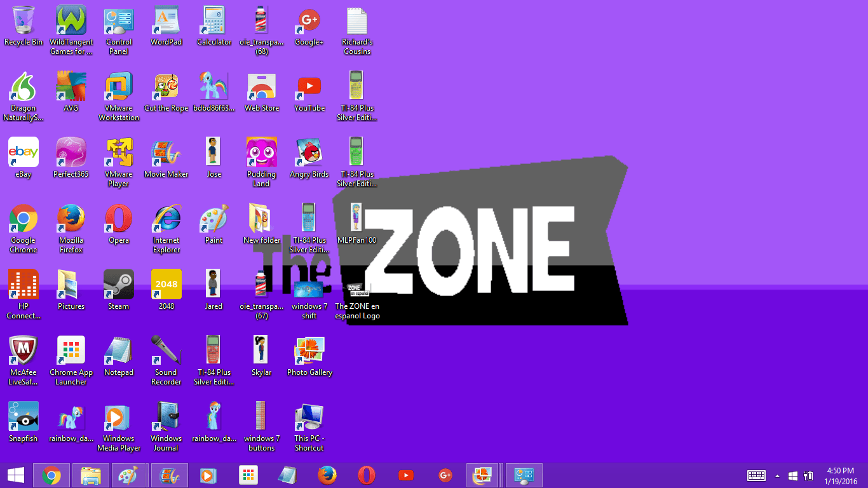
Task: Open Angry Birds desktop shortcut
Action: coord(309,159)
